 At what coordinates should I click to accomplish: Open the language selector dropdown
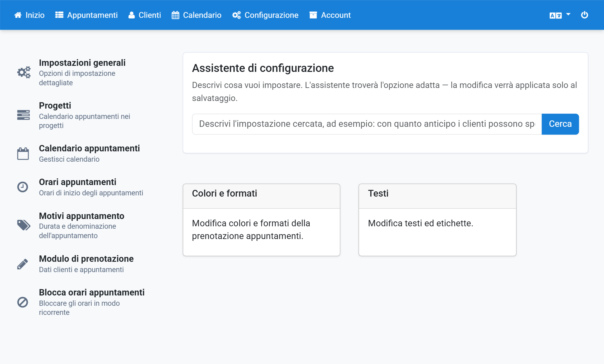click(560, 15)
